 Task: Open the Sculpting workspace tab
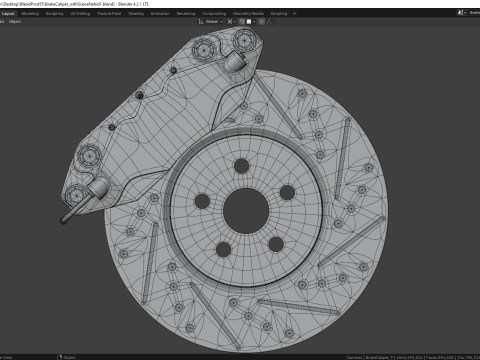point(54,13)
